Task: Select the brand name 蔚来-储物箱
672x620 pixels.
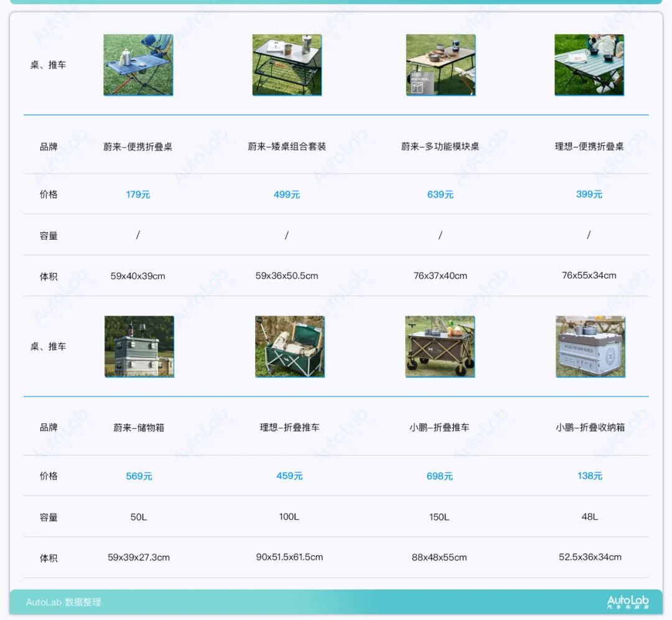Action: [x=139, y=428]
